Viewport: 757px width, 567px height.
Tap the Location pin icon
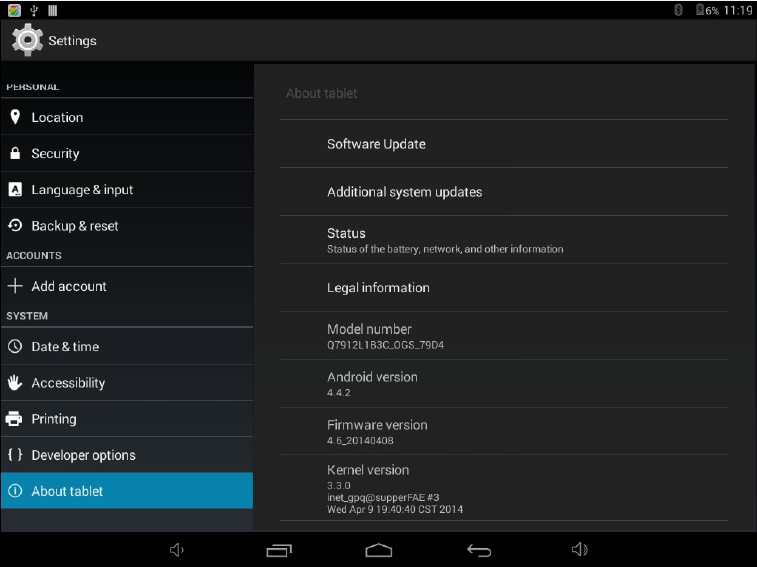click(x=15, y=117)
